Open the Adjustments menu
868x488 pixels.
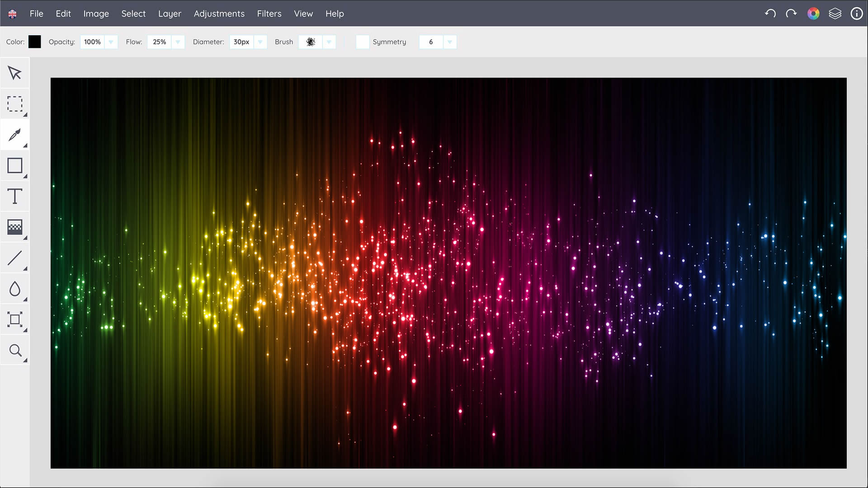coord(219,14)
